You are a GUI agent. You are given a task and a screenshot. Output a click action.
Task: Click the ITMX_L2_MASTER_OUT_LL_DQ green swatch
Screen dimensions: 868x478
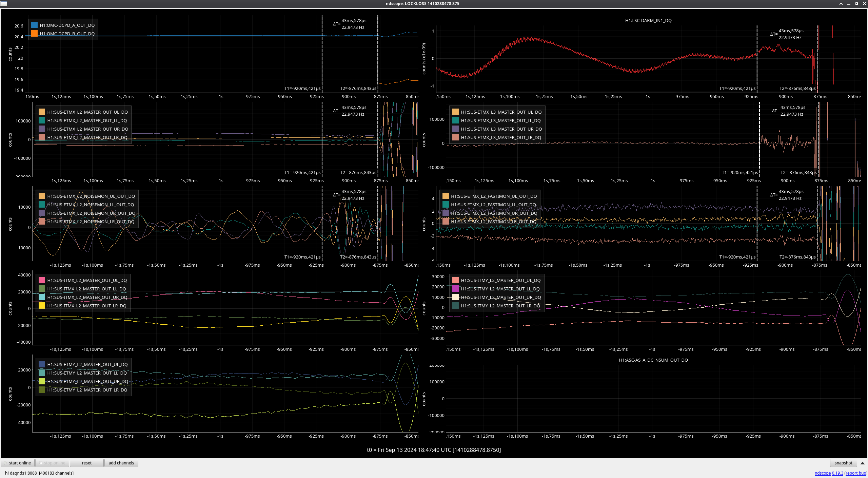pos(42,289)
